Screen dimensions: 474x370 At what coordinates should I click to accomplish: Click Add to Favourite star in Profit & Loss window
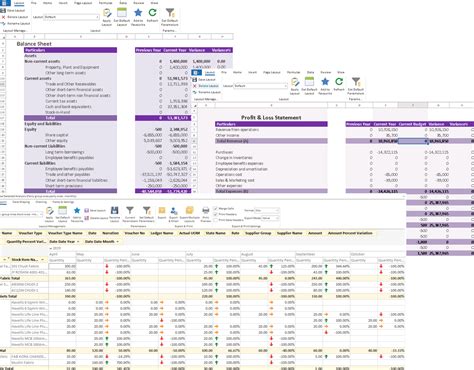(x=325, y=82)
